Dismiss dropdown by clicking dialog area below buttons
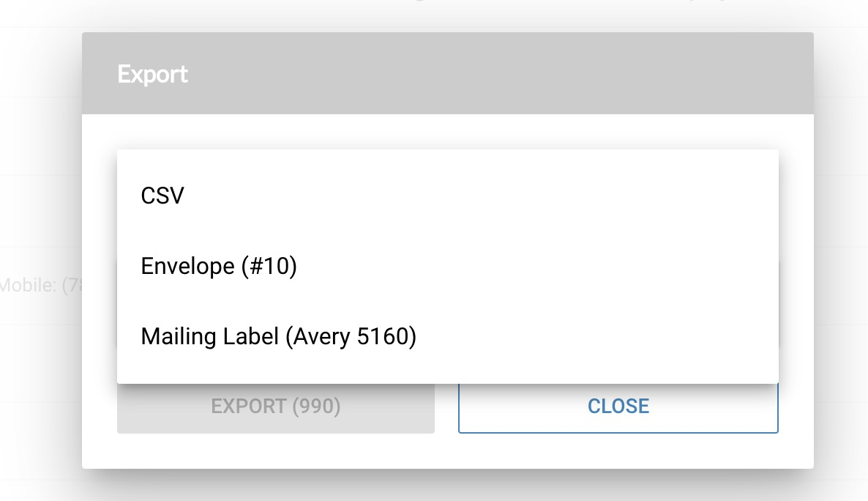The width and height of the screenshot is (868, 501). (448, 451)
